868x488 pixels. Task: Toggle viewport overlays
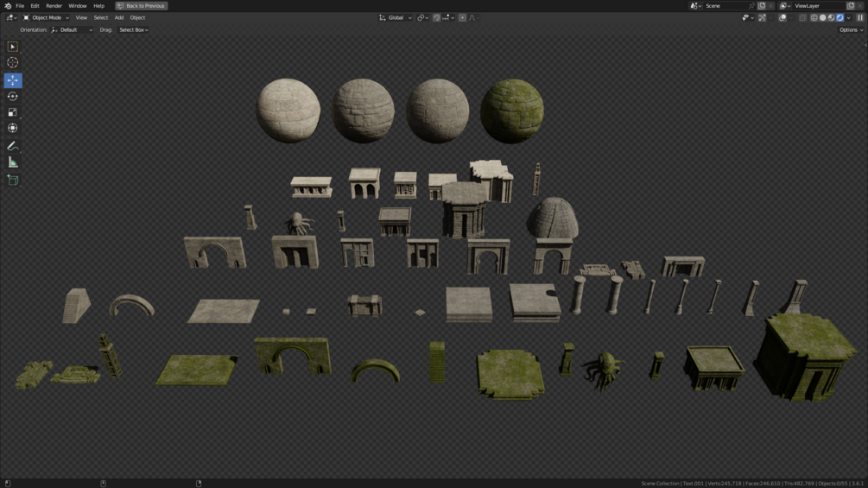click(x=782, y=17)
